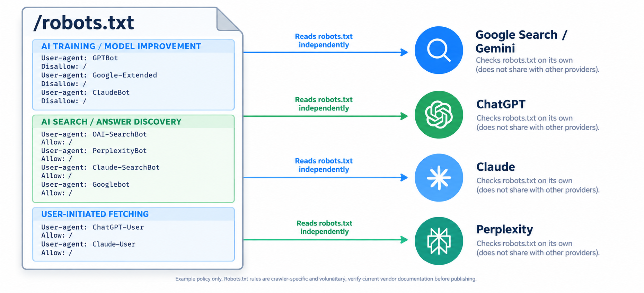This screenshot has height=293, width=644.
Task: Click the "User-agent: Claude-SearchBot" line
Action: 100,167
